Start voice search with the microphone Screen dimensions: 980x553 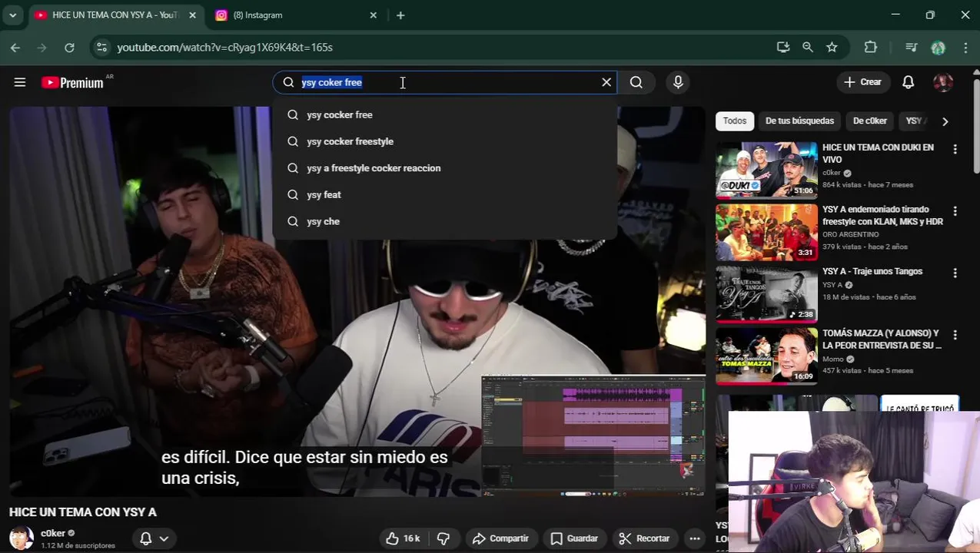(678, 82)
